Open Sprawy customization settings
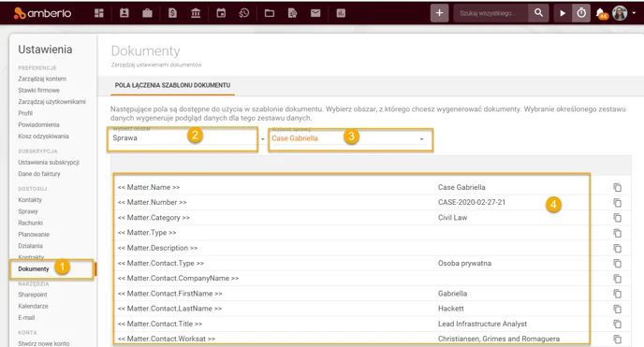This screenshot has height=347, width=644. [x=28, y=211]
